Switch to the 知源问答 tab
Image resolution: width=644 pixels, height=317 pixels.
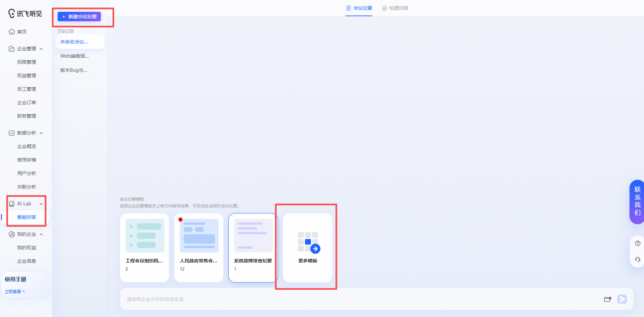(395, 8)
